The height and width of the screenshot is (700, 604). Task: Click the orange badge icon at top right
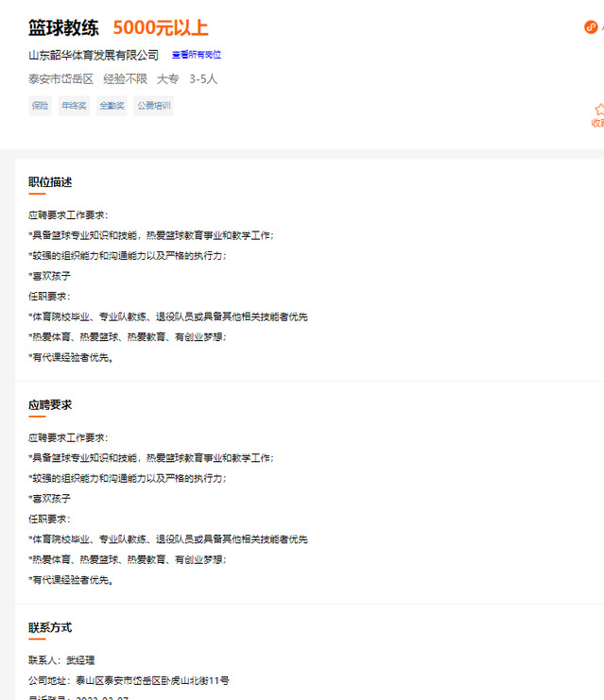tap(591, 26)
